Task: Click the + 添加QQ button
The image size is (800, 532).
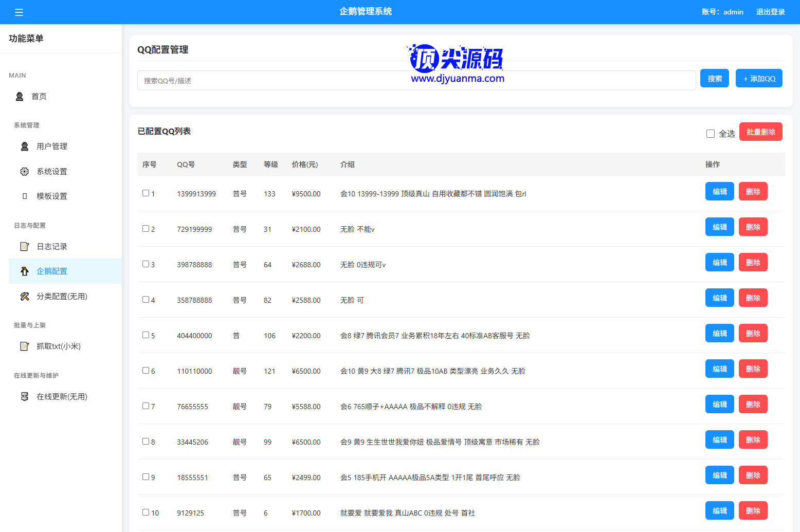Action: tap(759, 79)
